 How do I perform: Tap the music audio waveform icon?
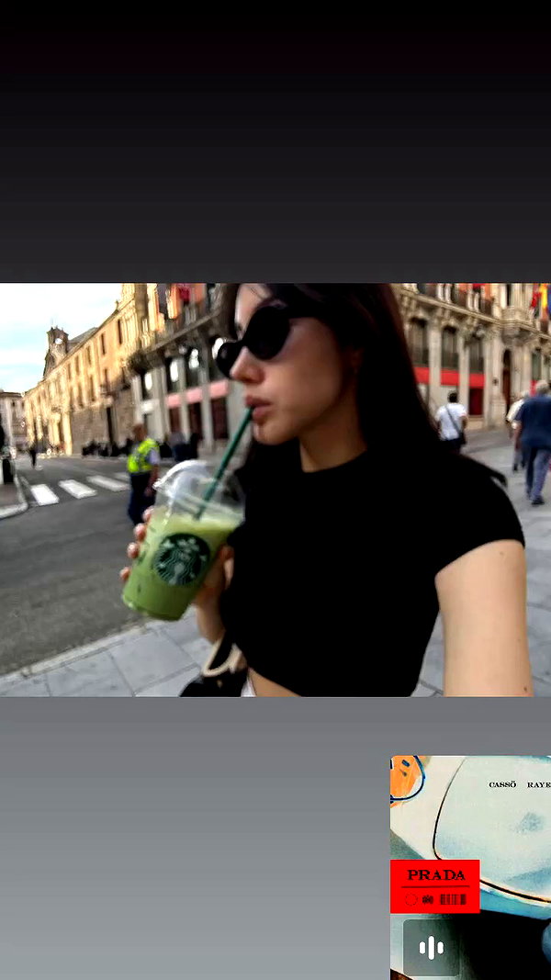431,948
